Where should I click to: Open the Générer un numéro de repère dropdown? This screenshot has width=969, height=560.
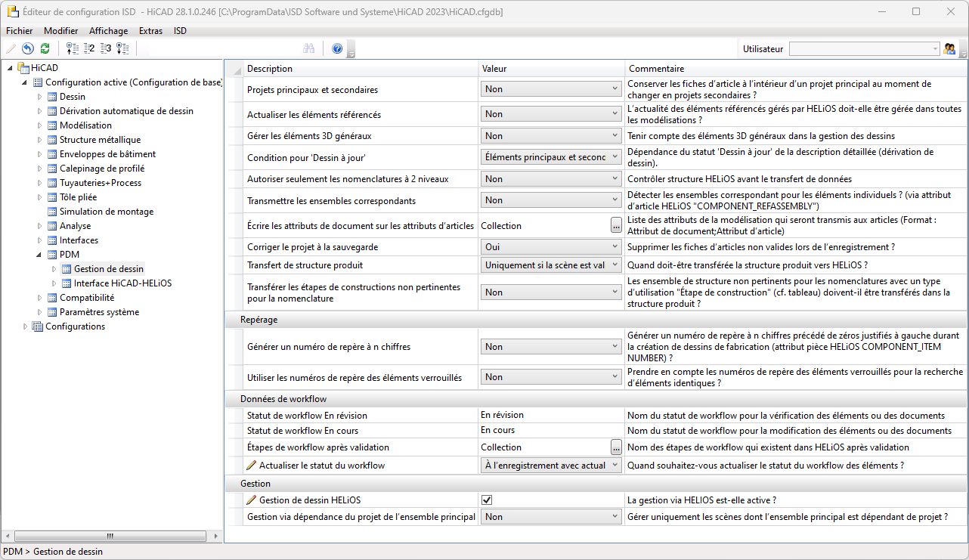click(551, 347)
